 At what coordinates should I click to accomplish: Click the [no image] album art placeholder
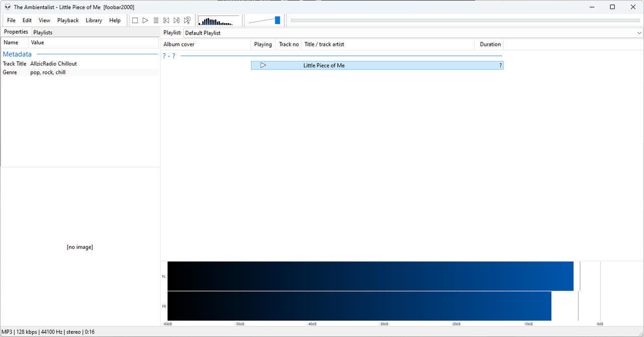click(x=80, y=247)
